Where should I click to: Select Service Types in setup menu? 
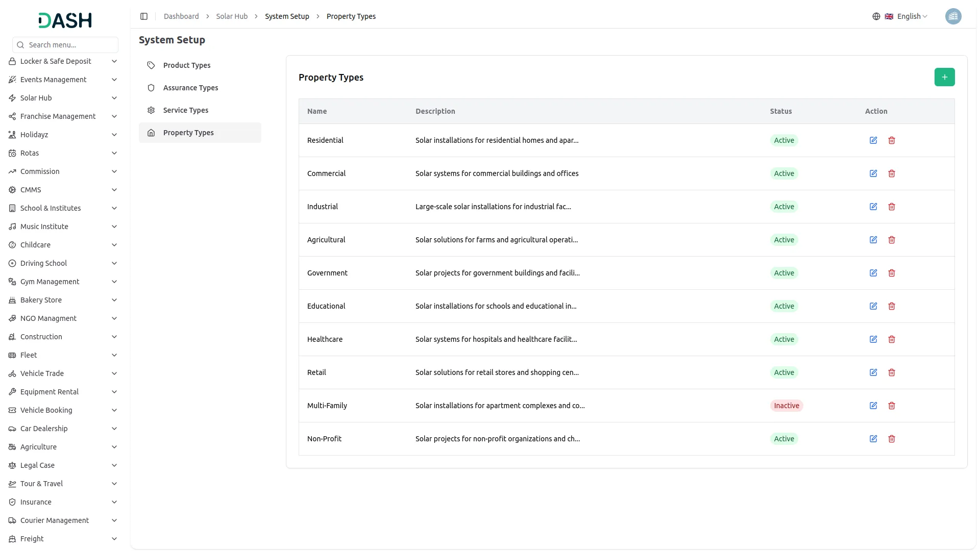click(x=186, y=110)
